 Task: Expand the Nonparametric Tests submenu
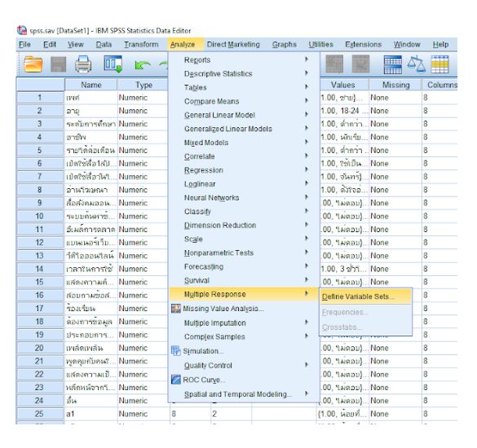[244, 253]
